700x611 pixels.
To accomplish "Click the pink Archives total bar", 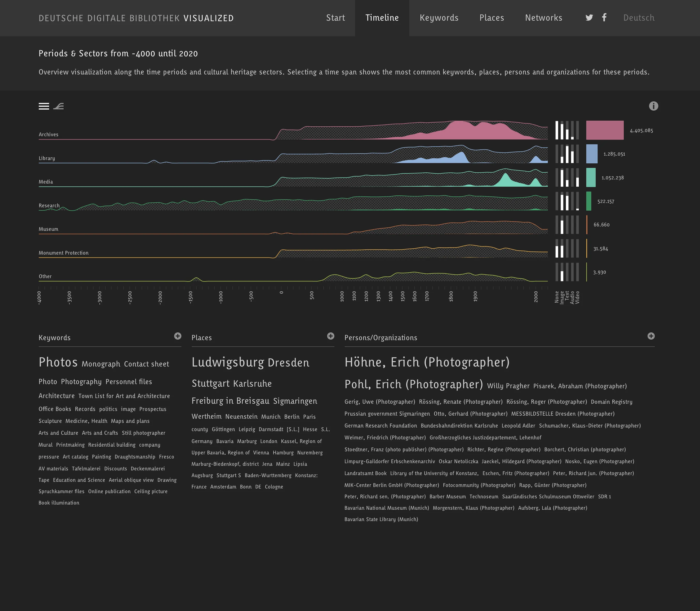I will 605,130.
